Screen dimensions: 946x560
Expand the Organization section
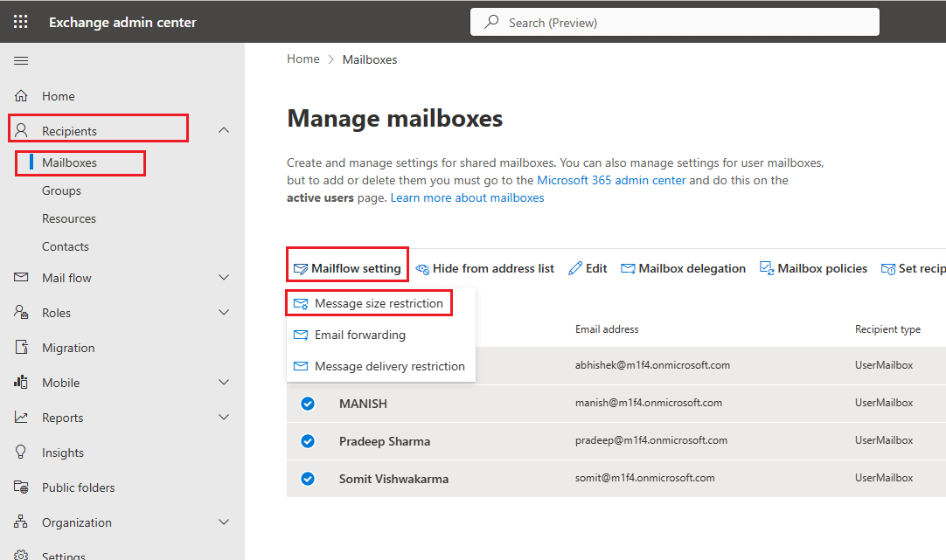tap(224, 522)
